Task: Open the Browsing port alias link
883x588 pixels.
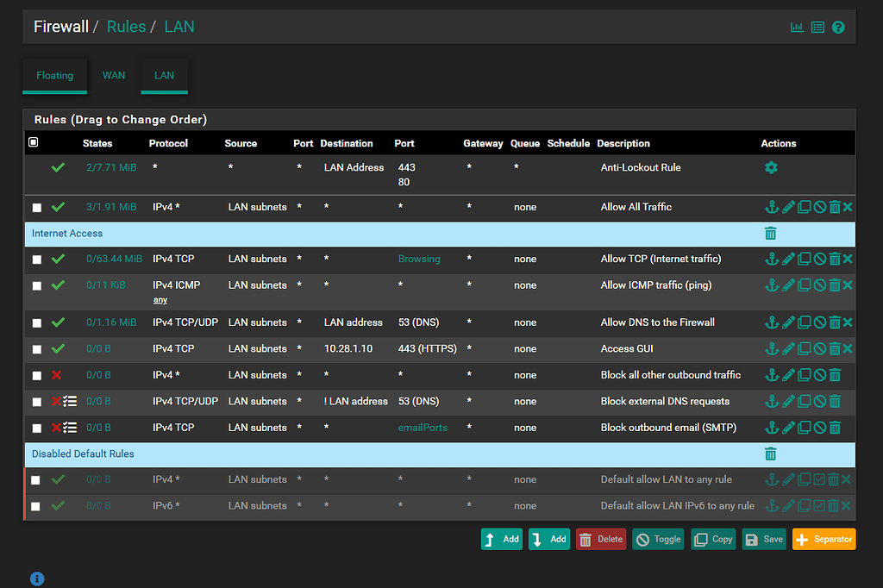Action: (419, 258)
